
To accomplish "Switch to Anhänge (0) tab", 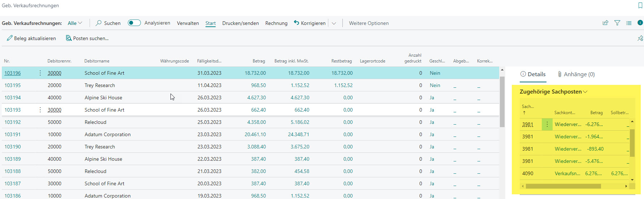I will tap(576, 74).
